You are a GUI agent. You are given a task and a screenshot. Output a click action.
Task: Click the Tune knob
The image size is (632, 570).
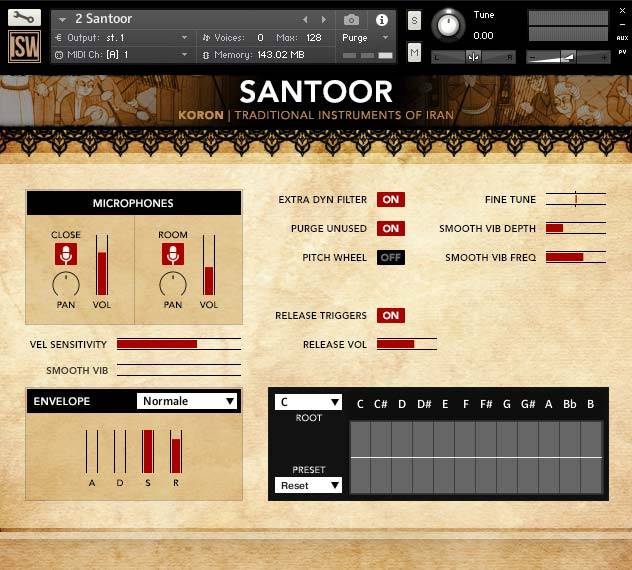(450, 24)
